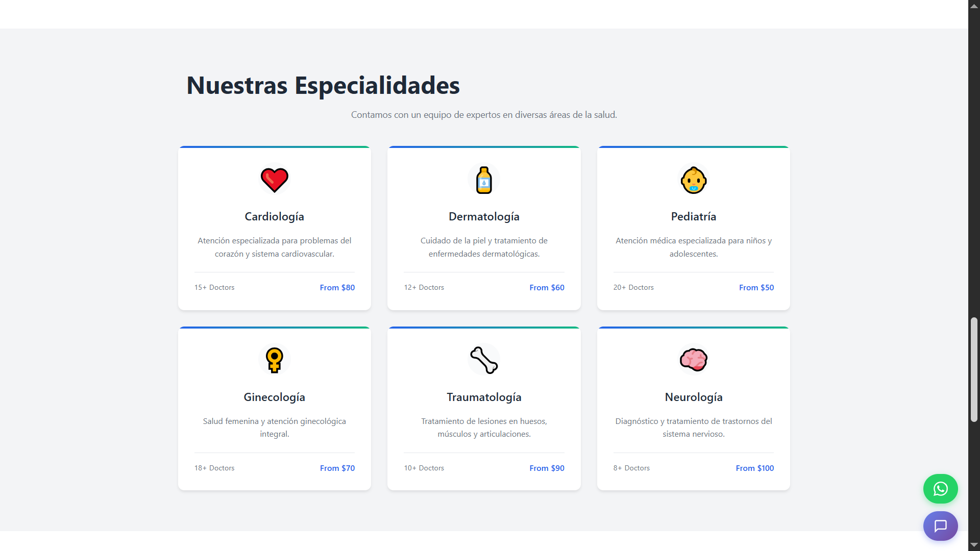Click the pink brain Neurología icon

click(693, 360)
